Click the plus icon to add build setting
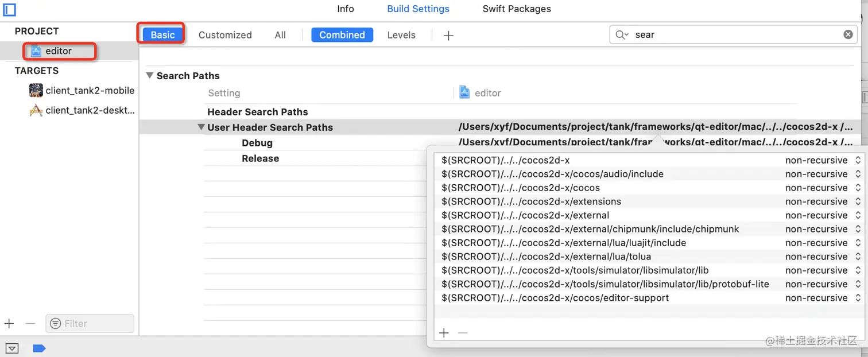Image resolution: width=868 pixels, height=357 pixels. coord(448,36)
